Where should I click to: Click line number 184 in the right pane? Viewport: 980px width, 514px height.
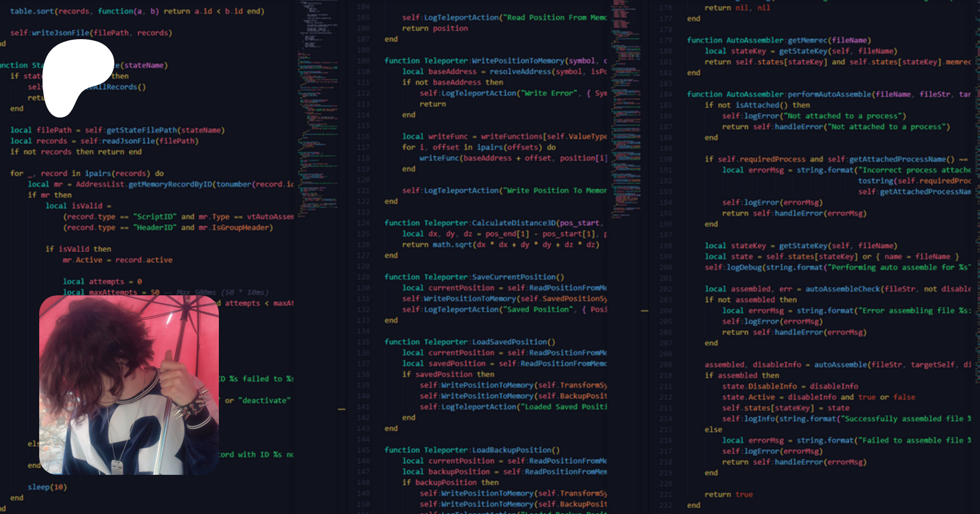click(x=665, y=95)
